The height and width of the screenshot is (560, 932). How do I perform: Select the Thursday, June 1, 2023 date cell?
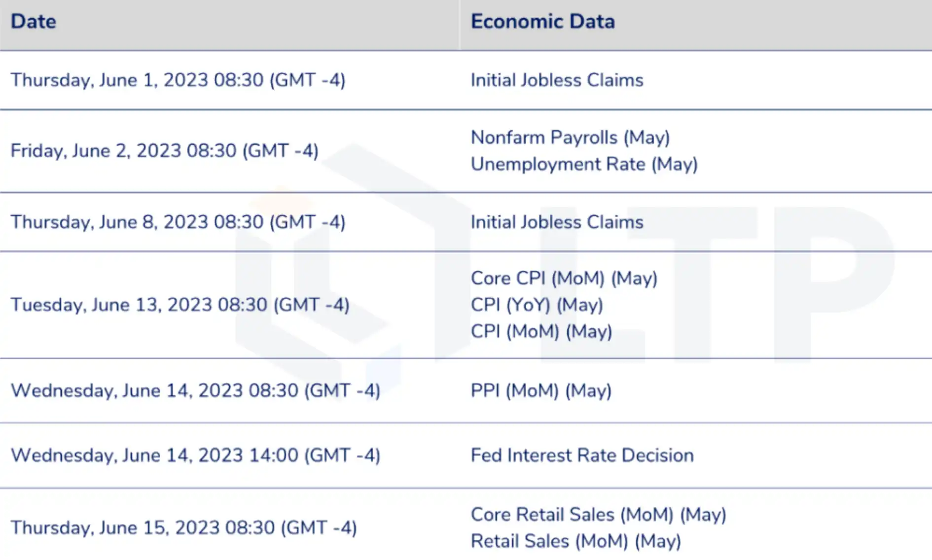[178, 80]
